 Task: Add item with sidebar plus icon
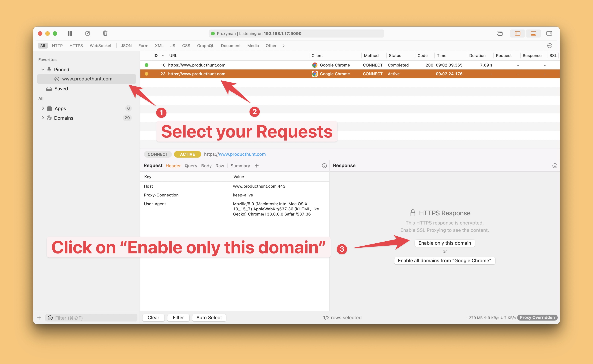coord(39,318)
